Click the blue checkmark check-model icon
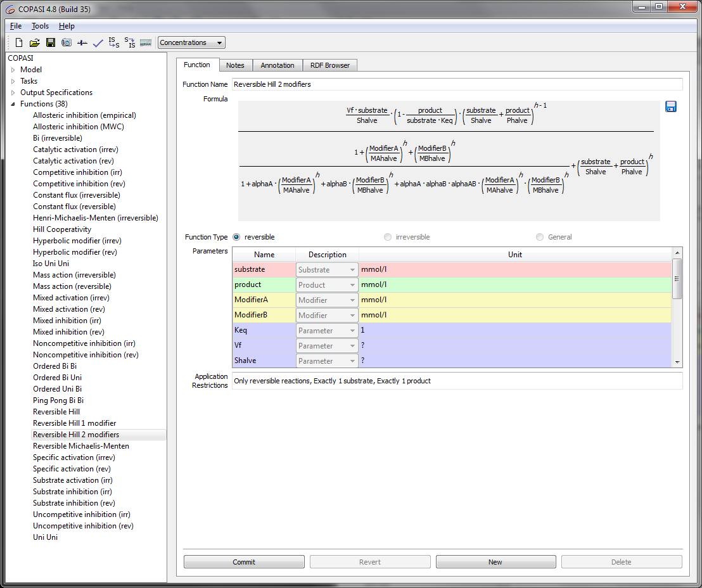 [x=98, y=43]
